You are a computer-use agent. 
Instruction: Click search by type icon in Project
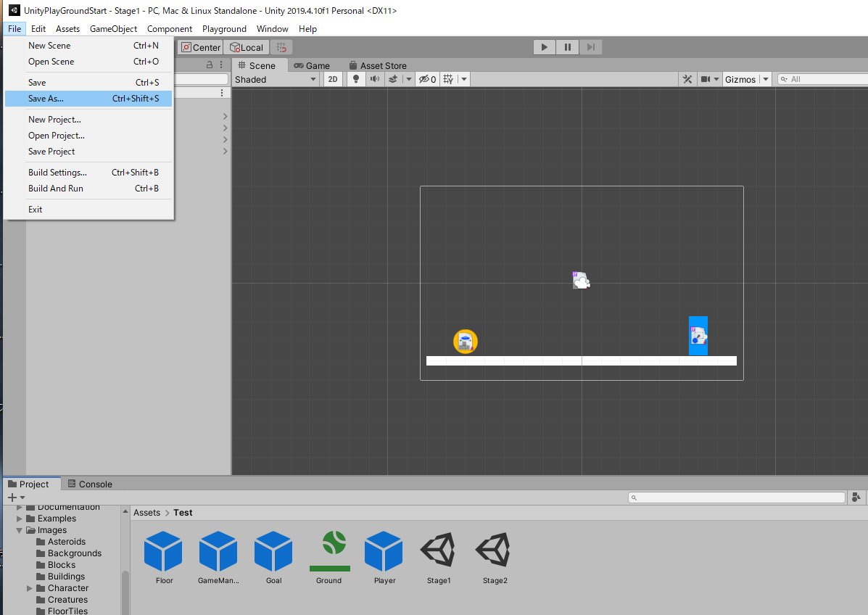[856, 498]
